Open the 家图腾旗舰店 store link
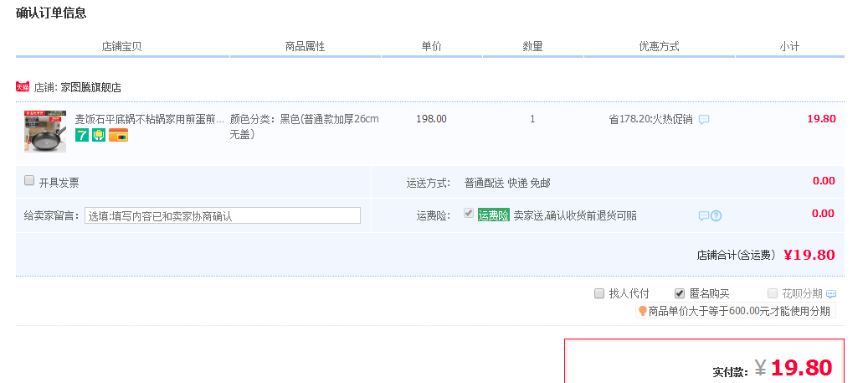Image resolution: width=868 pixels, height=383 pixels. [x=90, y=87]
